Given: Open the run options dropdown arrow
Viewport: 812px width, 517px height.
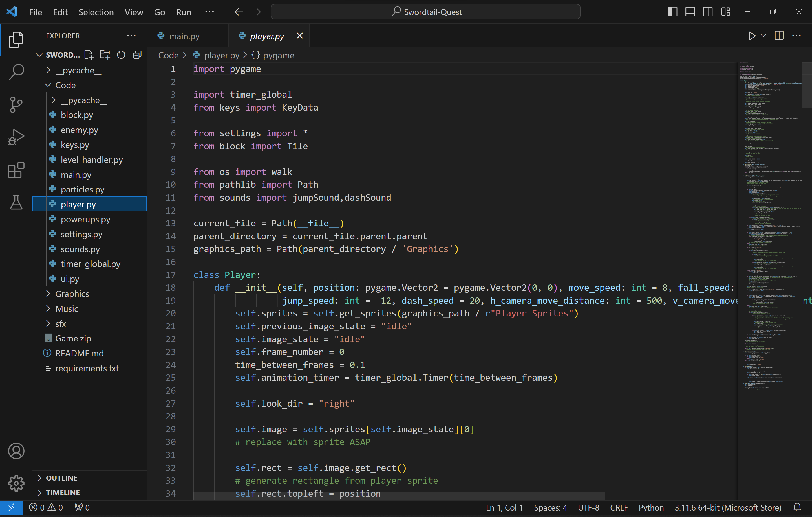Looking at the screenshot, I should 764,36.
